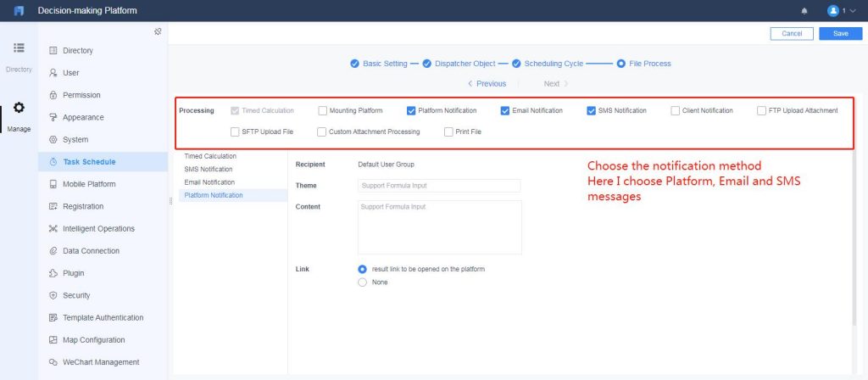Open Security shield item
The width and height of the screenshot is (868, 380).
(x=53, y=295)
